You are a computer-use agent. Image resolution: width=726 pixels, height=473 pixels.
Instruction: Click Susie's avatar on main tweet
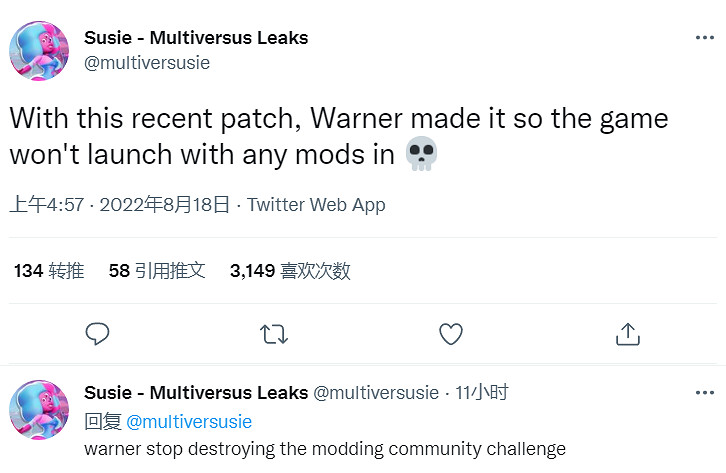coord(39,50)
